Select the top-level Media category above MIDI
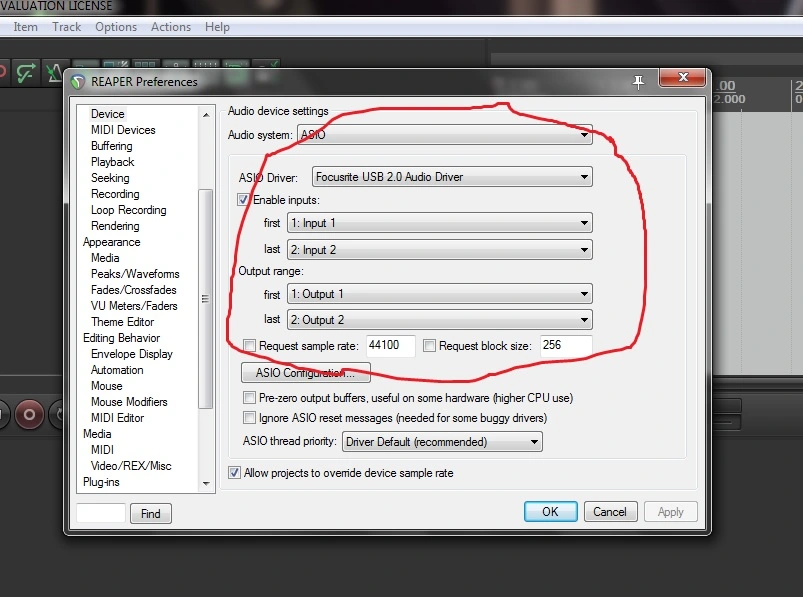The image size is (803, 597). point(97,434)
